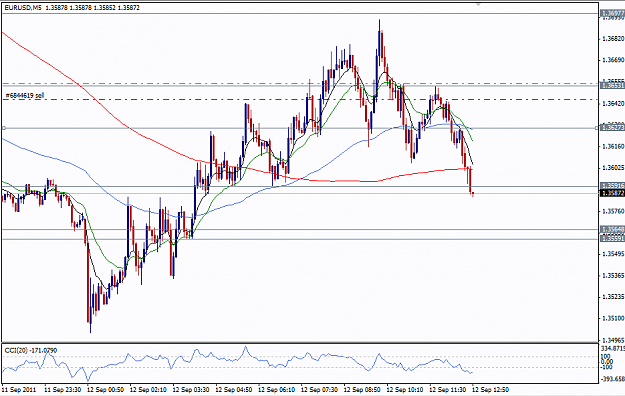
Task: Click the 12 Sep 08:50 time label
Action: point(362,390)
